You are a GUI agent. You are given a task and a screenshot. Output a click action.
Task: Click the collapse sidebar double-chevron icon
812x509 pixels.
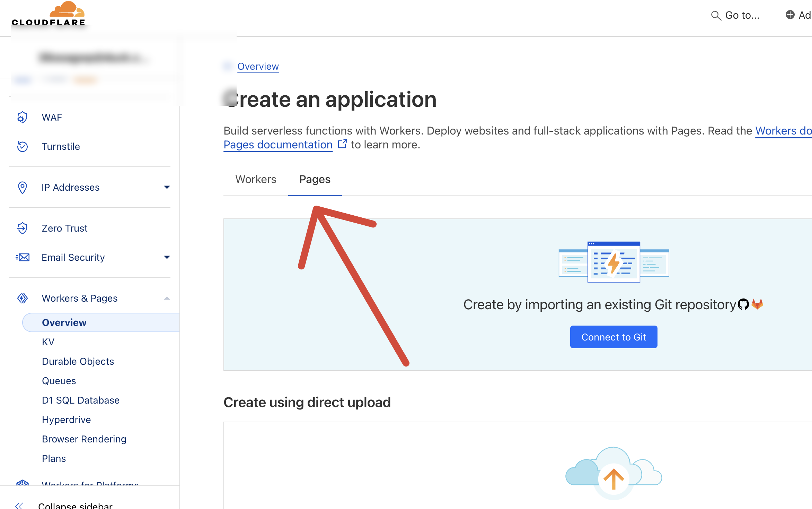pyautogui.click(x=19, y=506)
